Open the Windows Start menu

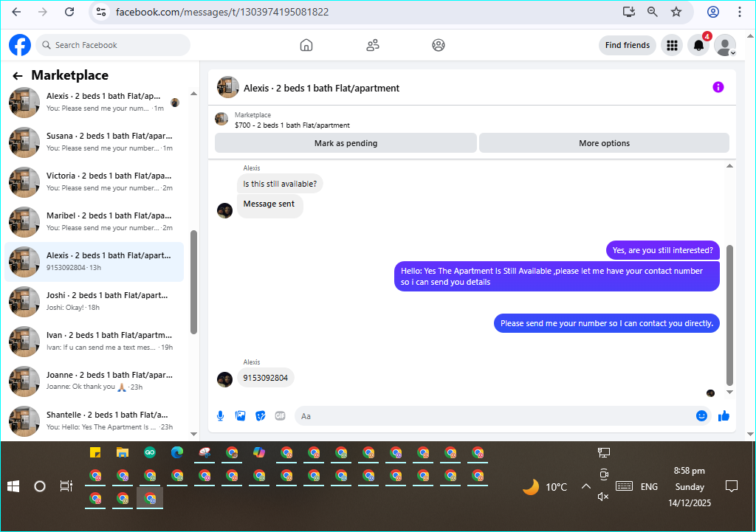(13, 487)
